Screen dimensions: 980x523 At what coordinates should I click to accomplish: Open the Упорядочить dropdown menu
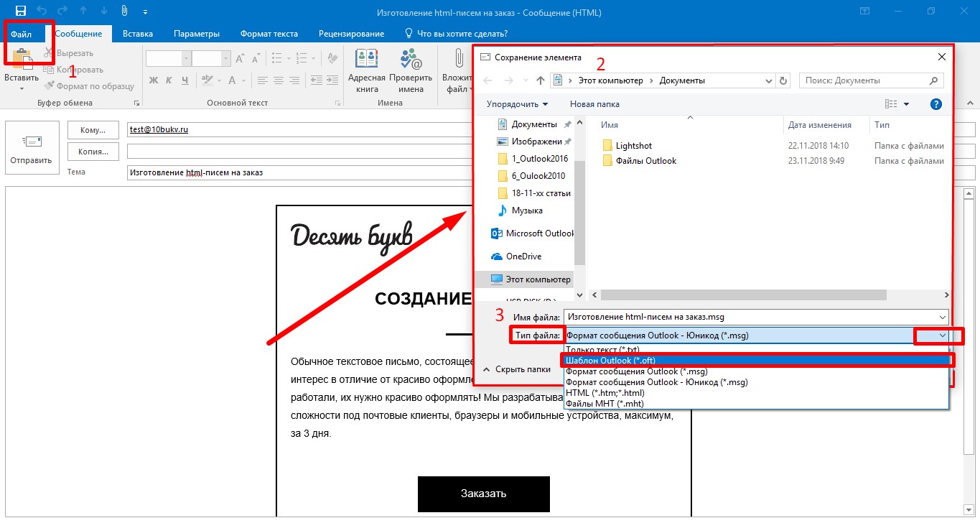tap(517, 104)
